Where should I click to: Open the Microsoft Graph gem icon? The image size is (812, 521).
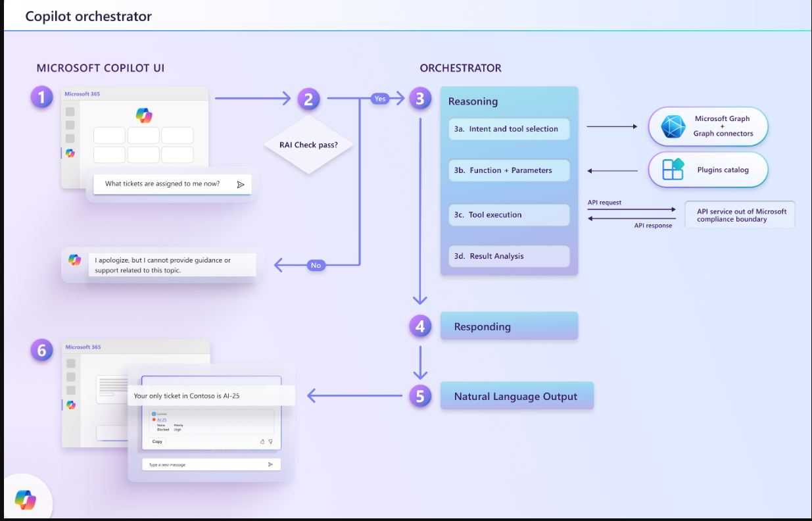pos(673,126)
